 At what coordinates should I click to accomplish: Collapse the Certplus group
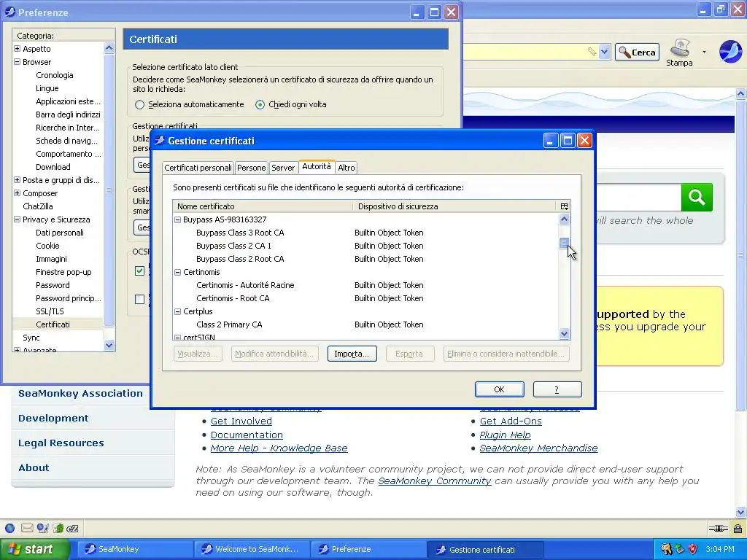(x=178, y=311)
